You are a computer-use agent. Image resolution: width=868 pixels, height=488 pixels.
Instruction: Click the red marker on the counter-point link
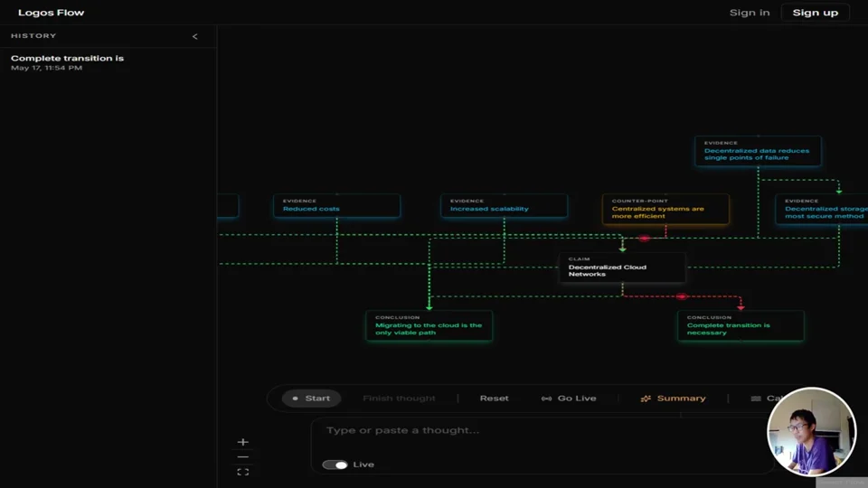(x=644, y=239)
